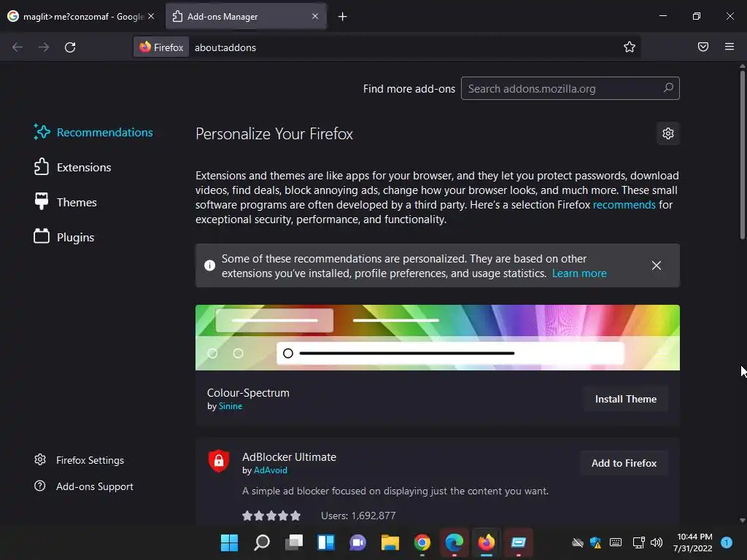This screenshot has height=560, width=747.
Task: Open Save to Pocket button
Action: 703,47
